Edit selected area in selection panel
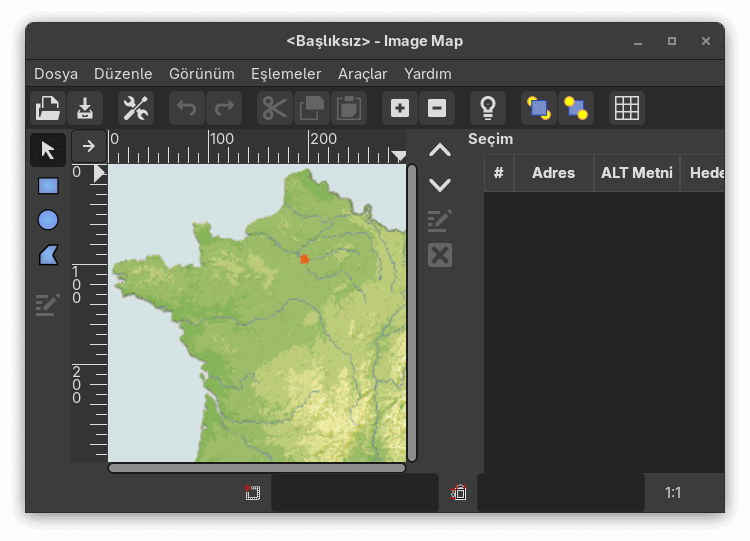This screenshot has height=541, width=750. point(440,221)
